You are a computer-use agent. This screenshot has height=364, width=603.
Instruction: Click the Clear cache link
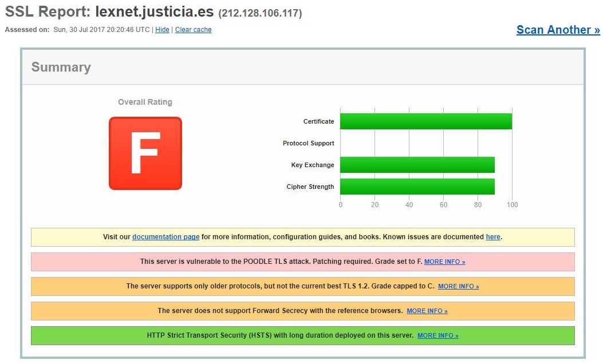(193, 30)
